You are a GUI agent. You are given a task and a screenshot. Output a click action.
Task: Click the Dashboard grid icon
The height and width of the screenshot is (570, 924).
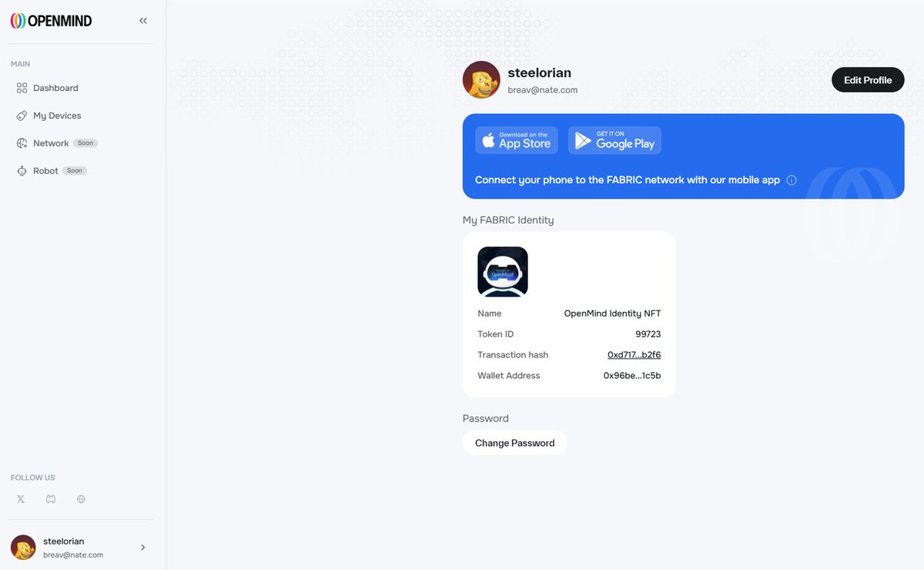tap(22, 88)
